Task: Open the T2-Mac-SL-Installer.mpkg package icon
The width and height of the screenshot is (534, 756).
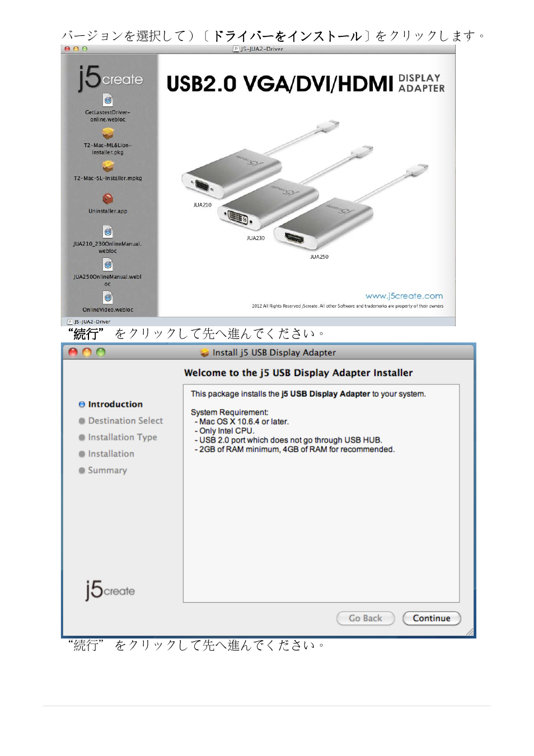Action: coord(108,166)
